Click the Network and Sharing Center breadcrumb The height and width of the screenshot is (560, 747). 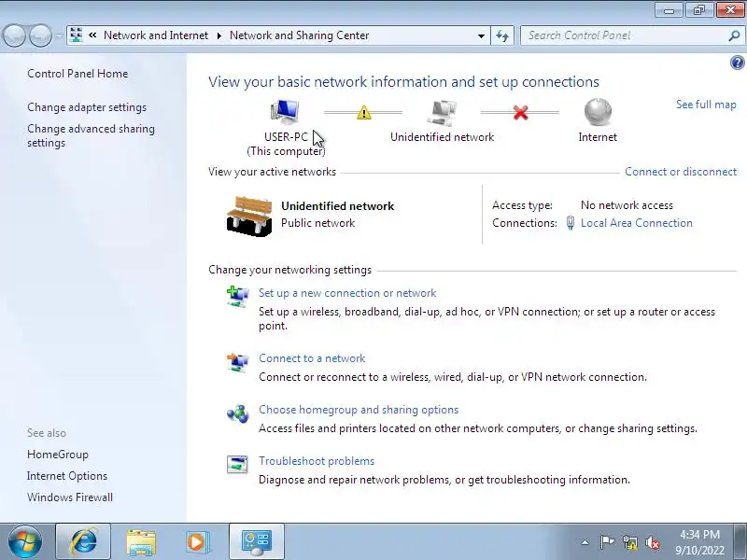[299, 35]
